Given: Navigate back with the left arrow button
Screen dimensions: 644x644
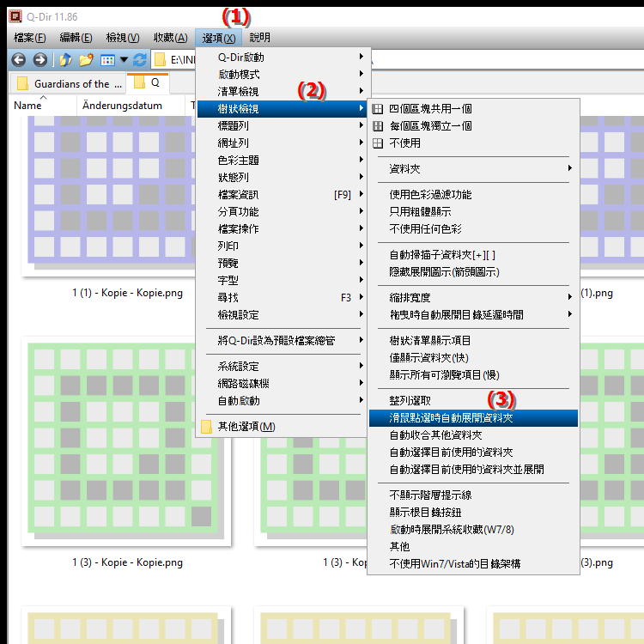Looking at the screenshot, I should [19, 60].
